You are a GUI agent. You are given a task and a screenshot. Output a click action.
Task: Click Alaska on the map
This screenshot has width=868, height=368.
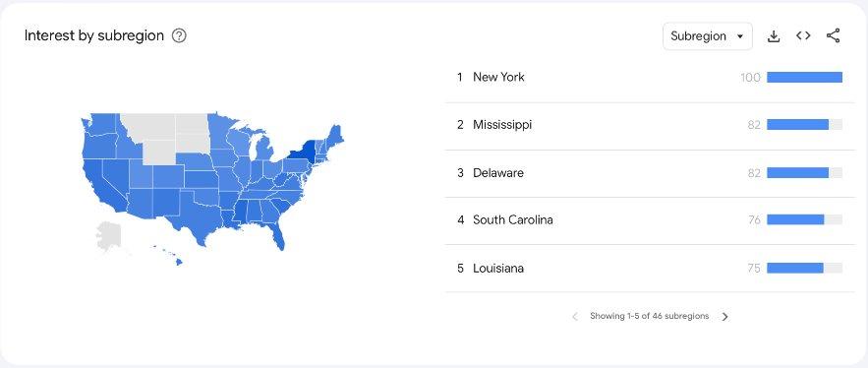pos(109,236)
